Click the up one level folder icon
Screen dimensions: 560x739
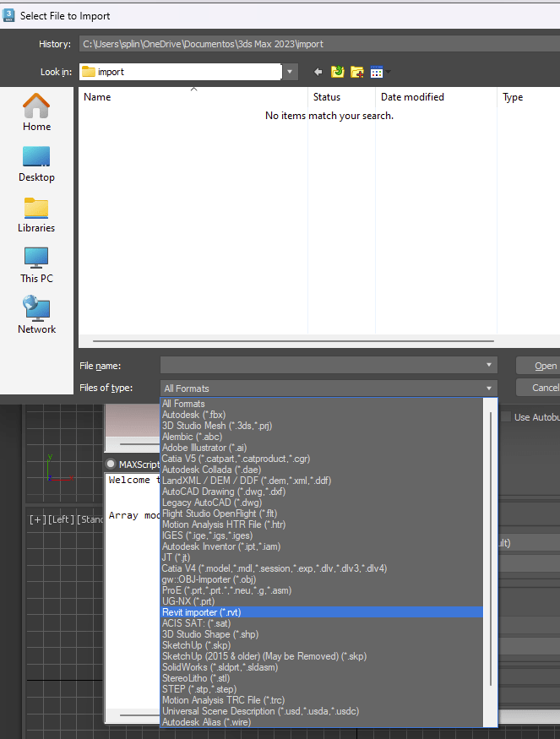tap(338, 72)
